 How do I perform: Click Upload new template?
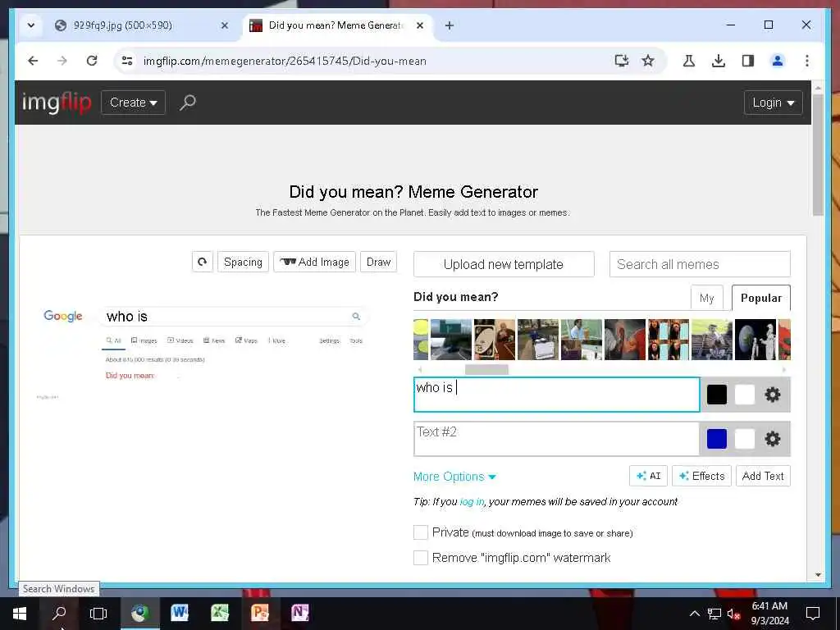pos(504,264)
